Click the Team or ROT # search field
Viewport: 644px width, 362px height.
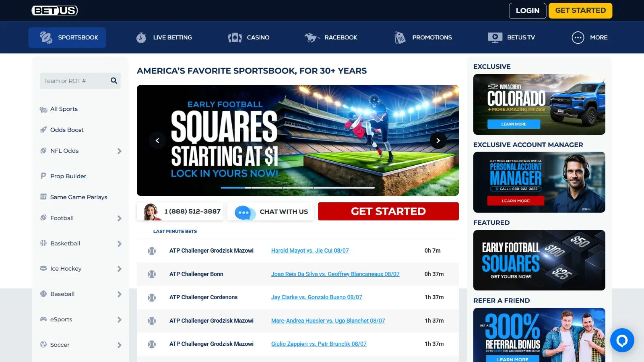74,81
